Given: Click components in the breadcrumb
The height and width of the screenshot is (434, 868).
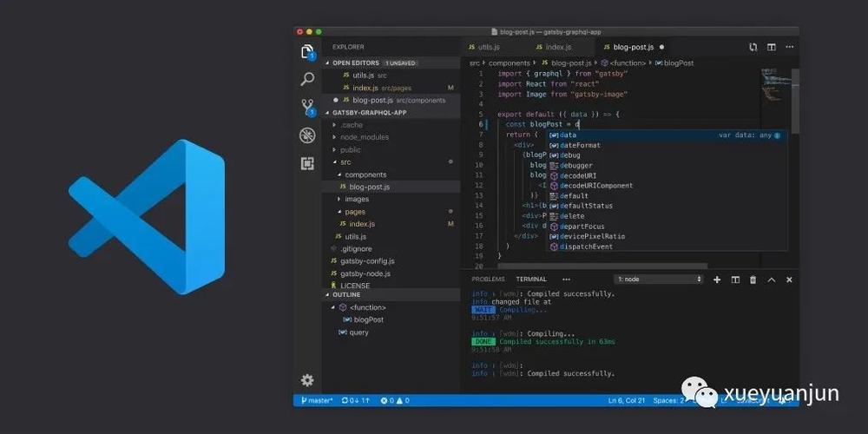Looking at the screenshot, I should coord(509,63).
